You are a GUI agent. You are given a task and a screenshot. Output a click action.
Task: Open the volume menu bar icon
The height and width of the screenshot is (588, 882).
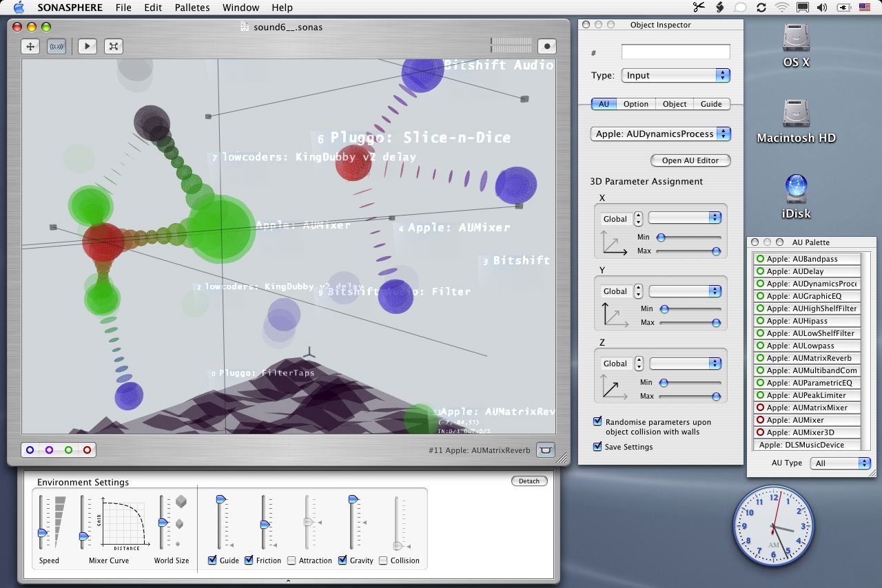click(822, 8)
